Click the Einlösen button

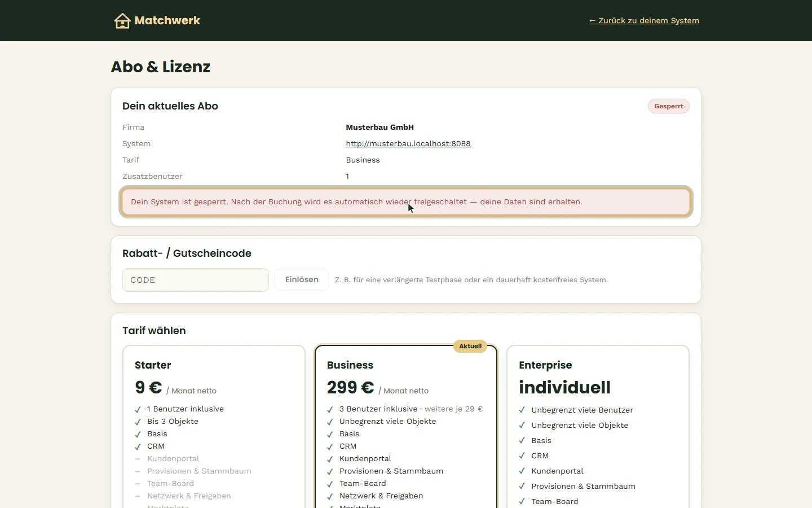302,280
